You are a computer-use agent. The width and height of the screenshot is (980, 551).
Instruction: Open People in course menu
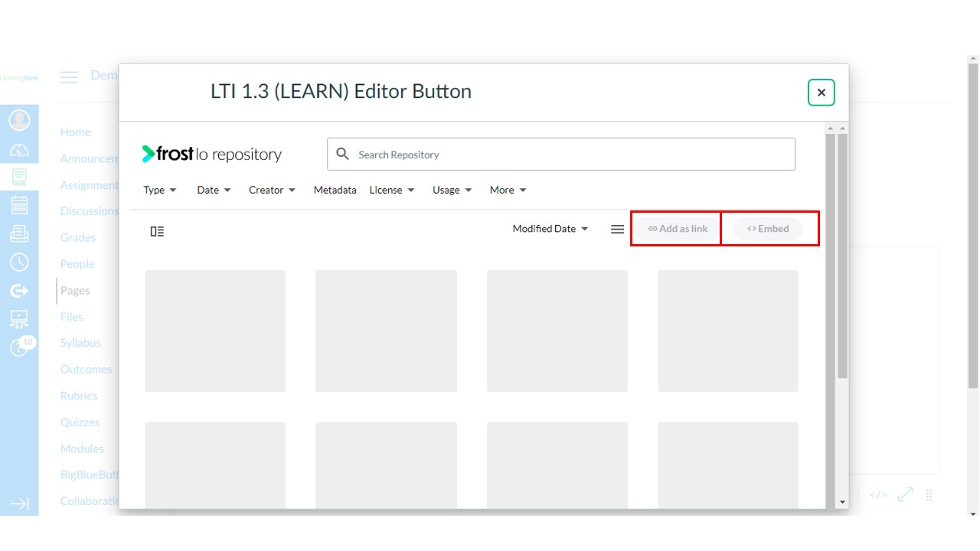point(77,264)
